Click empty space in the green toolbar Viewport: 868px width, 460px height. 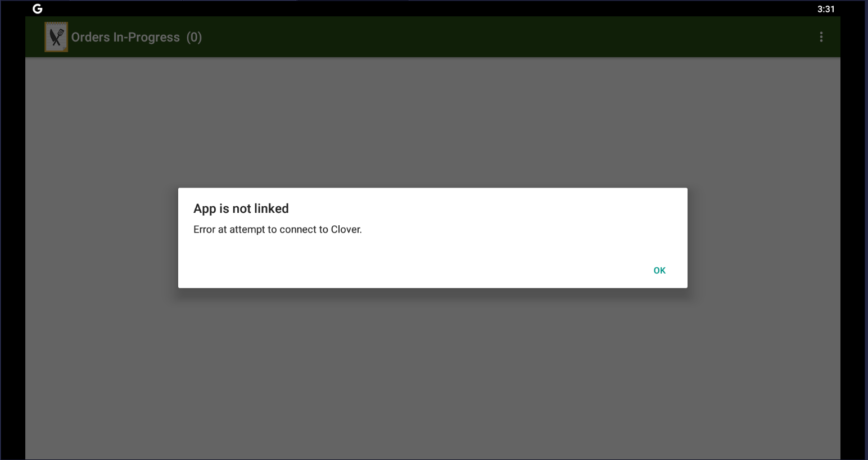pyautogui.click(x=506, y=37)
